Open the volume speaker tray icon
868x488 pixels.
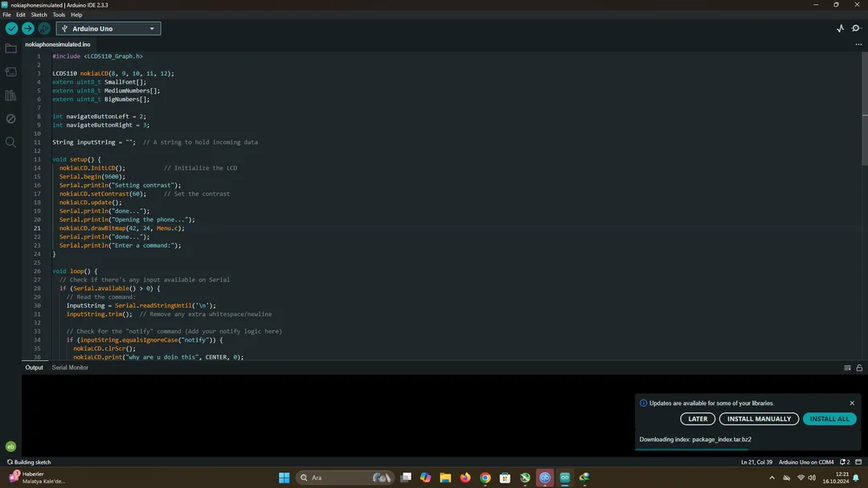pos(812,478)
